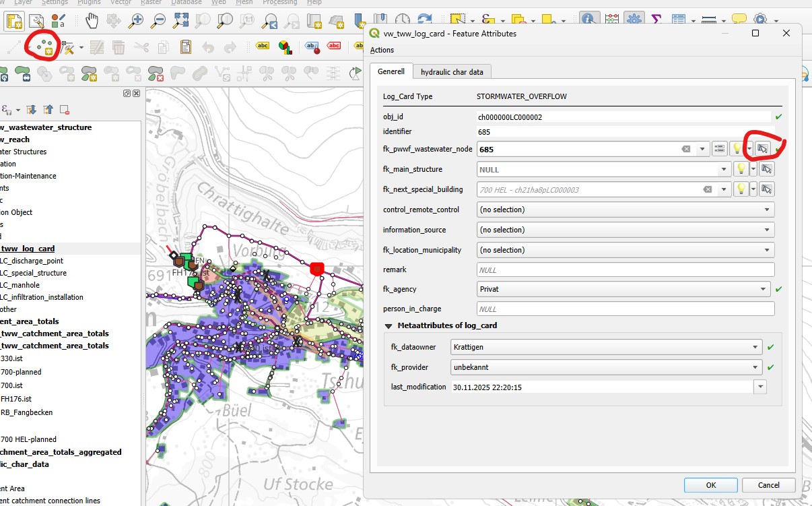The width and height of the screenshot is (812, 506).
Task: Select the vw_tww_reach layer in the panel
Action: (x=18, y=139)
